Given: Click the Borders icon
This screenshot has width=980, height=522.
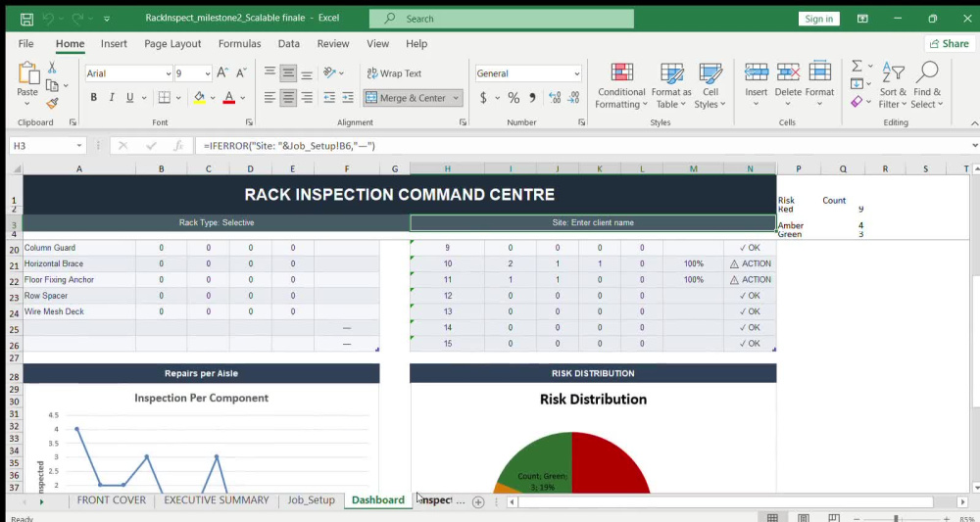Looking at the screenshot, I should pos(165,97).
